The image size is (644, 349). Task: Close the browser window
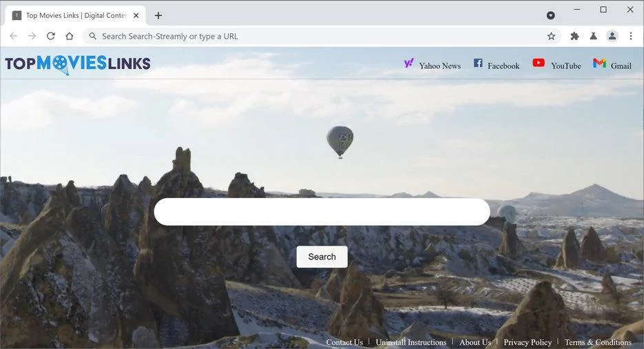[630, 9]
